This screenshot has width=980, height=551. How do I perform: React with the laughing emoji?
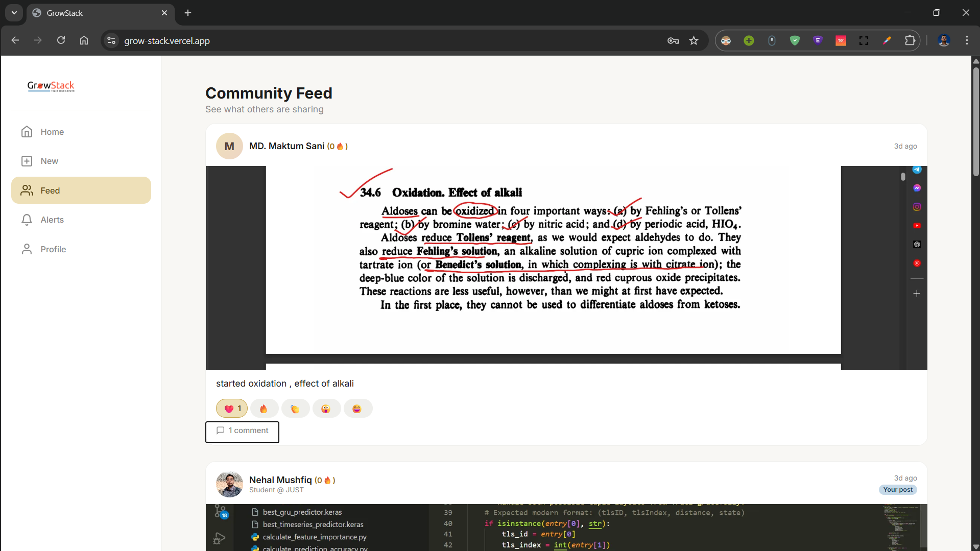point(358,408)
